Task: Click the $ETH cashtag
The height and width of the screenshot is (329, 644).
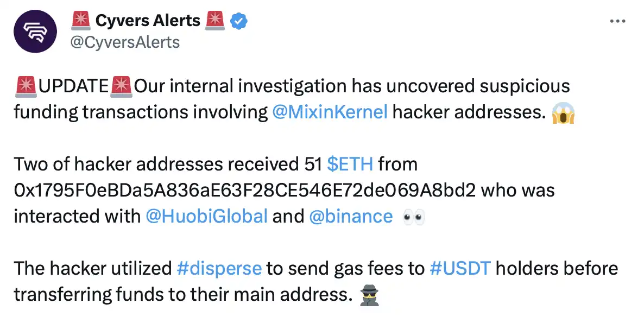Action: click(x=350, y=164)
